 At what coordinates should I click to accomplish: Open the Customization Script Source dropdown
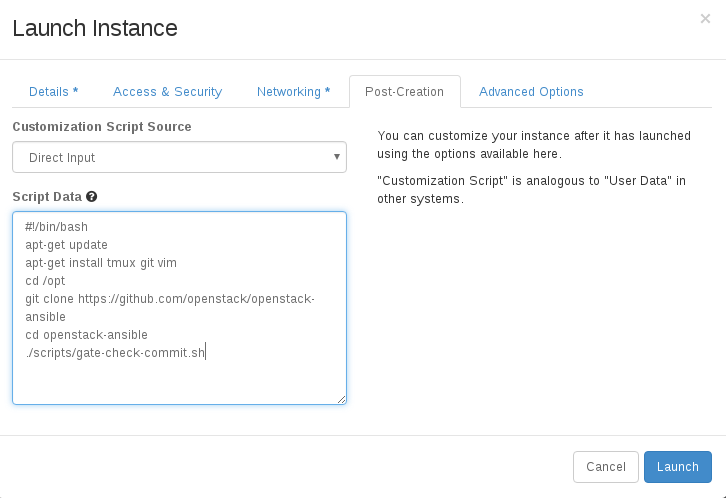click(x=179, y=157)
